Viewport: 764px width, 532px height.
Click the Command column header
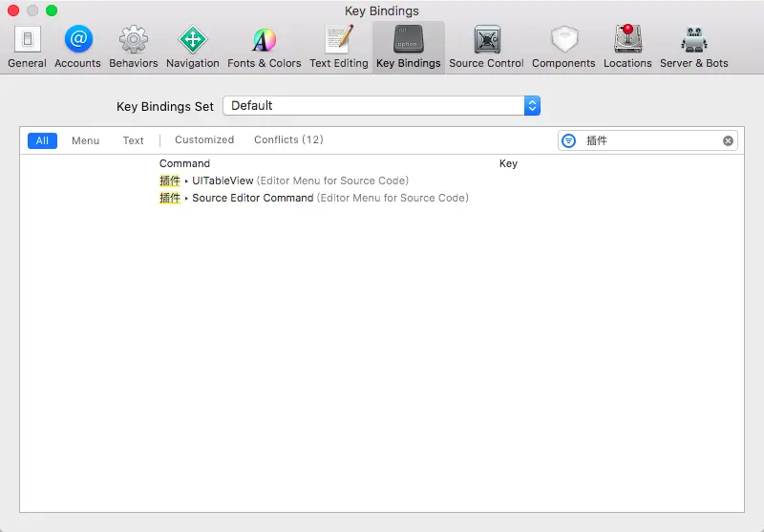pos(184,163)
